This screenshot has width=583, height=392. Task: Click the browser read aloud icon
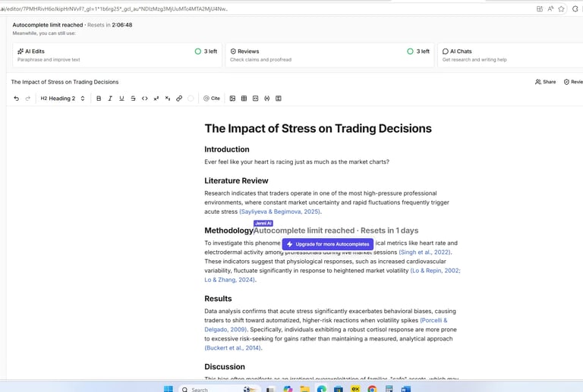550,9
